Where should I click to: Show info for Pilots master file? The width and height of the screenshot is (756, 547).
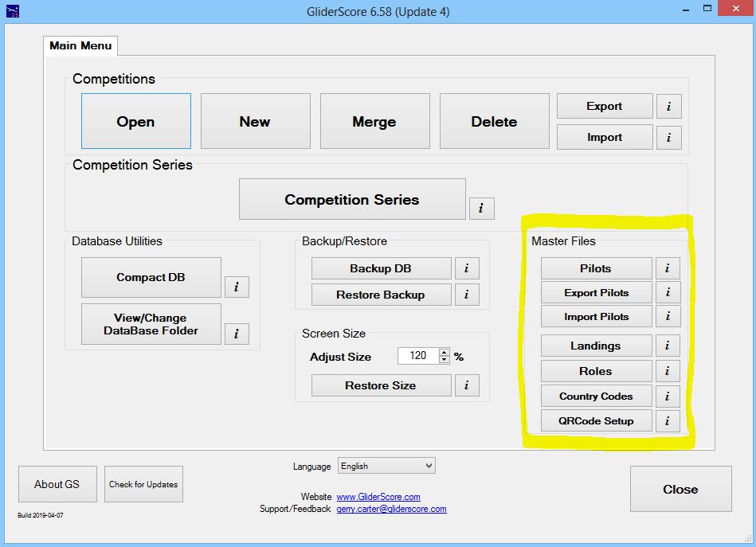point(668,268)
